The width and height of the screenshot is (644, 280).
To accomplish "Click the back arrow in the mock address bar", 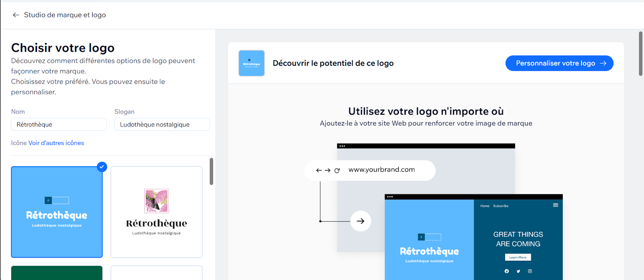I will point(319,170).
